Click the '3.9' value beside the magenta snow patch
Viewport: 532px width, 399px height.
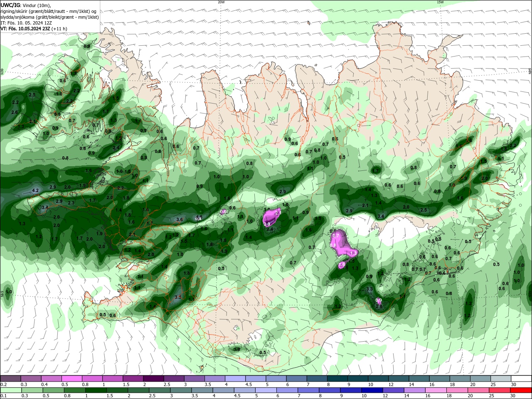coord(267,224)
